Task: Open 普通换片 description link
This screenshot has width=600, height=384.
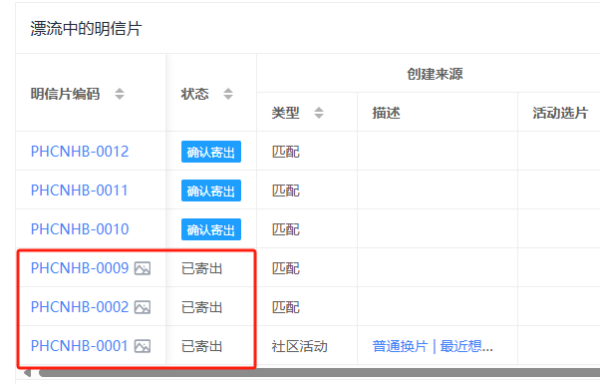Action: click(400, 346)
